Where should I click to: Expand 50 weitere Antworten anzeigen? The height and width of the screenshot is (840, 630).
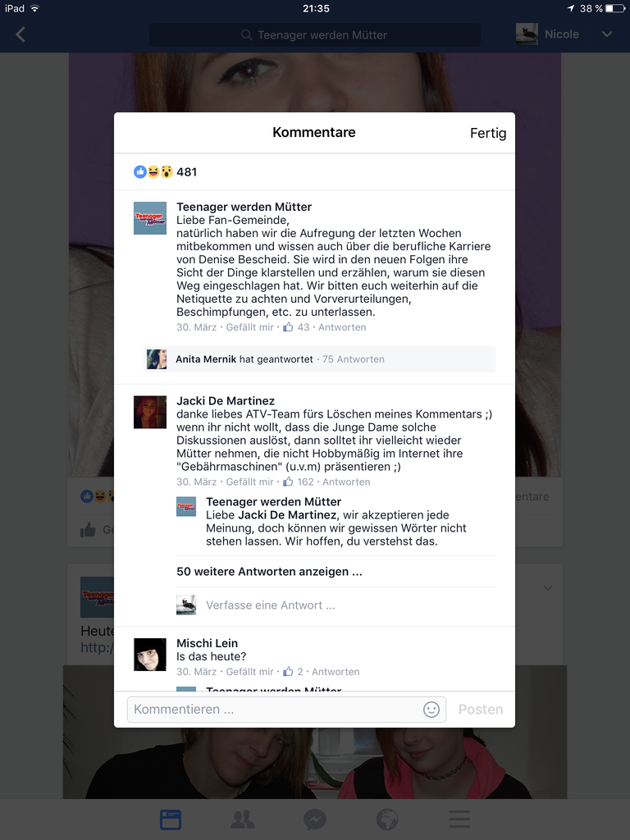269,572
